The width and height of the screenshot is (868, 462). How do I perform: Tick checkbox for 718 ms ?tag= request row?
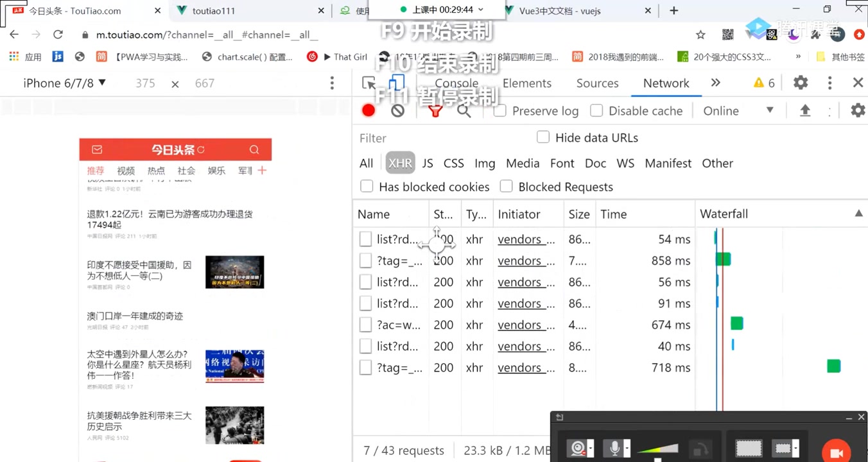click(365, 368)
